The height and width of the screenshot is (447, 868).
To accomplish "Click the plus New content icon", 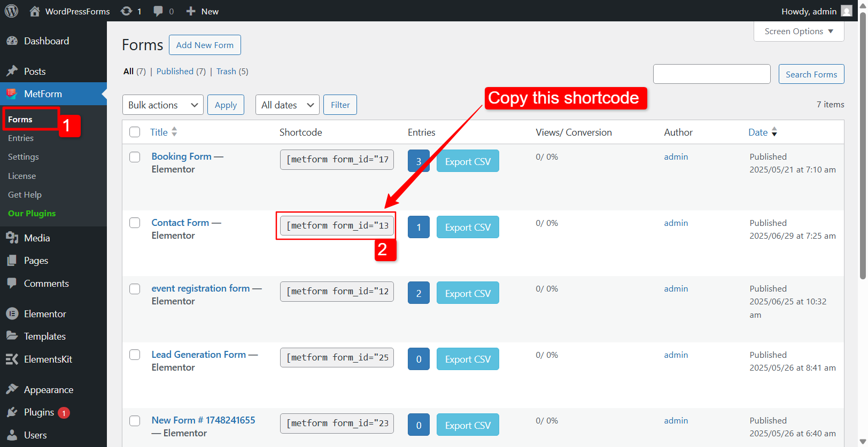I will coord(191,11).
